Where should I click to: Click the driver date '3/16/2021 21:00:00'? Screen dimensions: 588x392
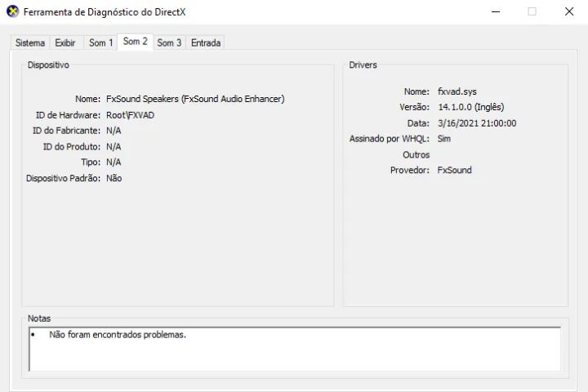(477, 123)
